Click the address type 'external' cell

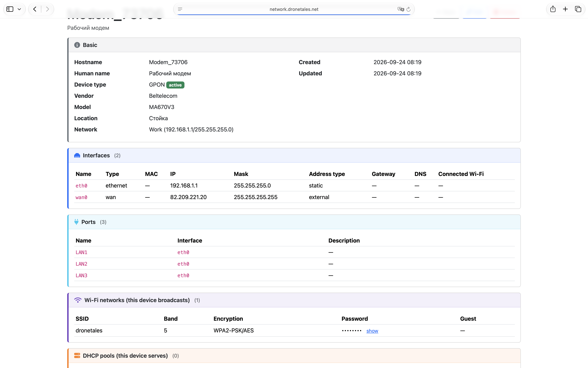pos(319,197)
